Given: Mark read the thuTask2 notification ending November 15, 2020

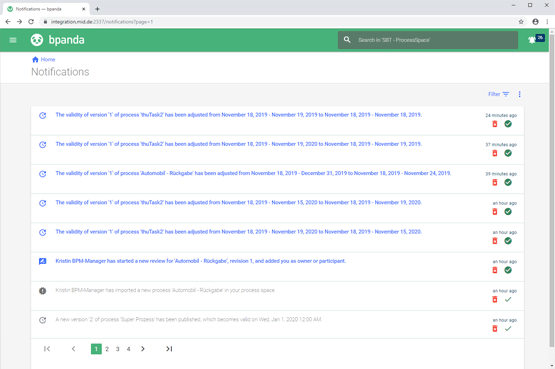Looking at the screenshot, I should 508,241.
